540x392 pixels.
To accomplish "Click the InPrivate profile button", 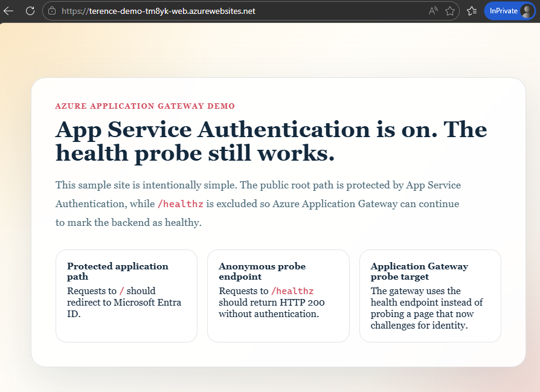I will click(509, 11).
